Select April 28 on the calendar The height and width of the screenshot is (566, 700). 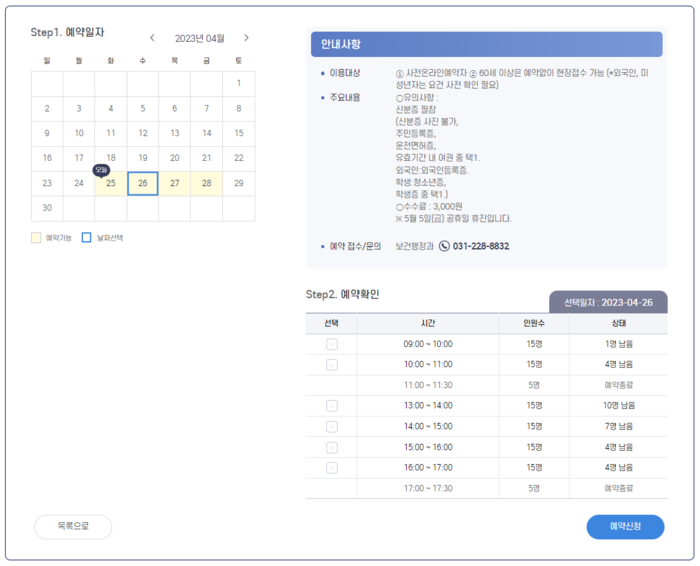pos(207,183)
